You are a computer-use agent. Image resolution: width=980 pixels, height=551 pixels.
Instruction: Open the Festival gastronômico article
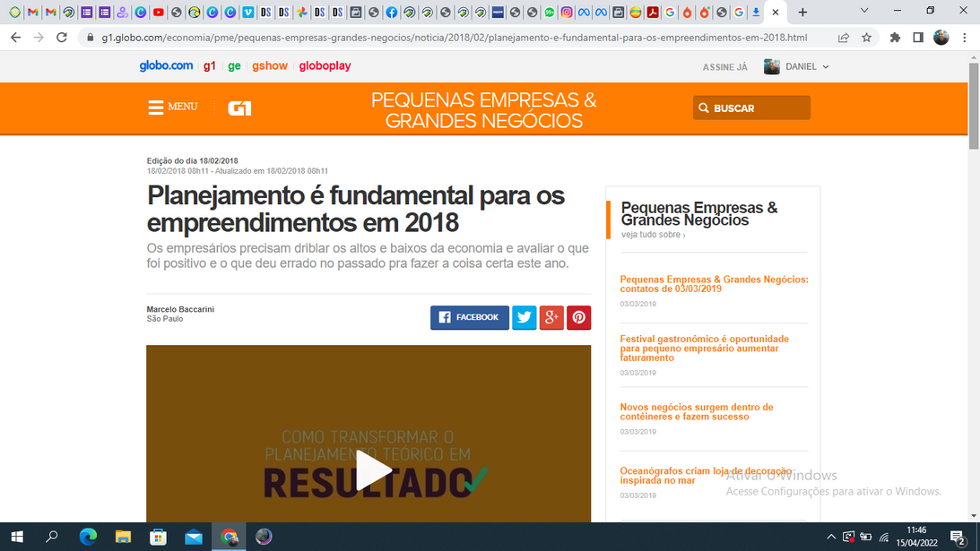click(704, 348)
